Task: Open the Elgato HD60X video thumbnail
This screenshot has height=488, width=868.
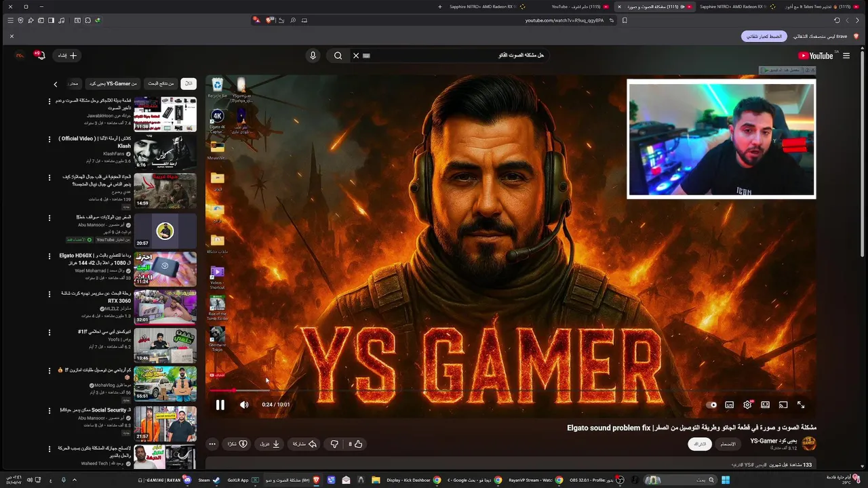Action: (165, 268)
